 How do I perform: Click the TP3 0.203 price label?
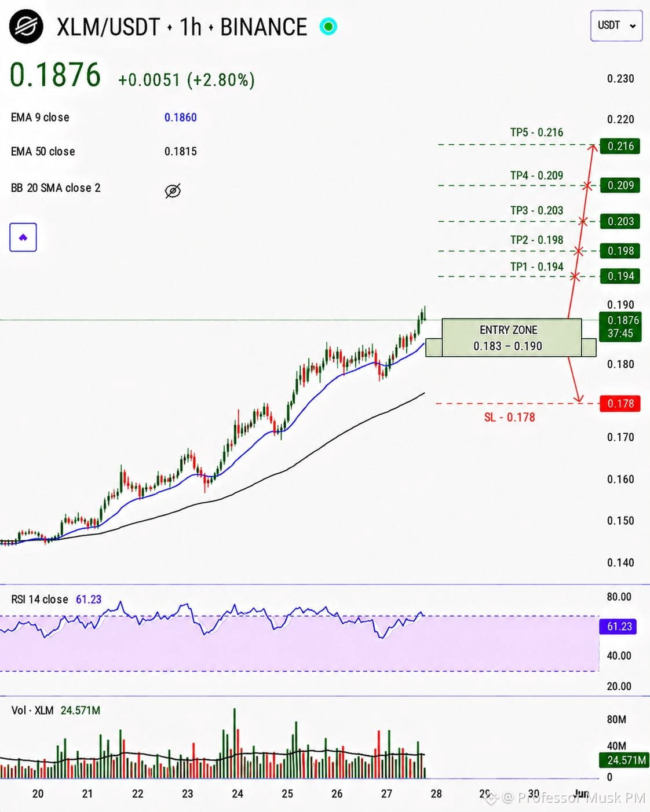click(620, 221)
